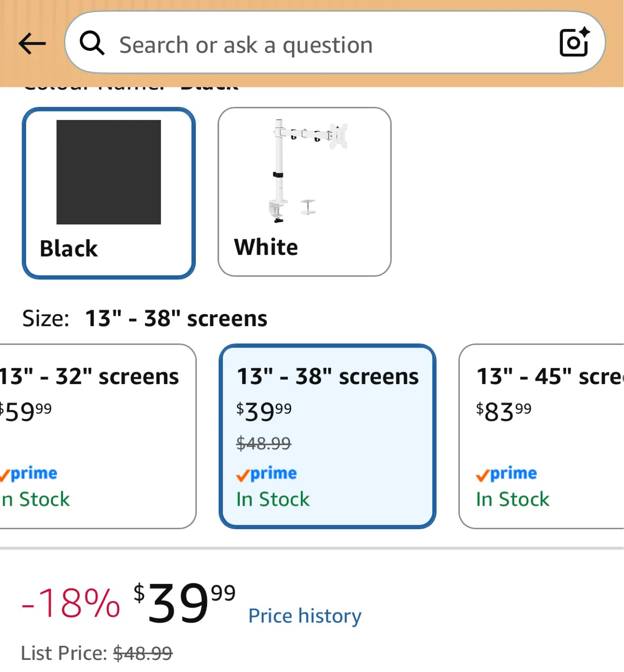Open camera lens visual search
The image size is (624, 672).
click(575, 42)
